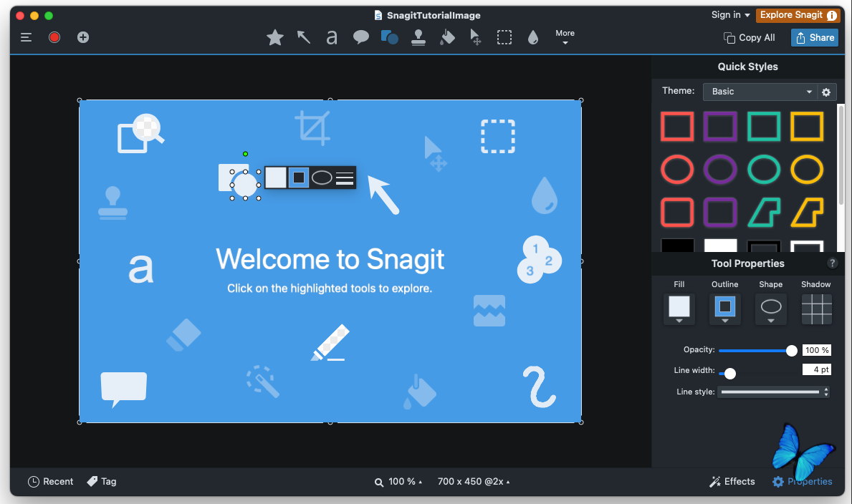Screen dimensions: 852x504
Task: Open the Sign in menu
Action: click(730, 15)
